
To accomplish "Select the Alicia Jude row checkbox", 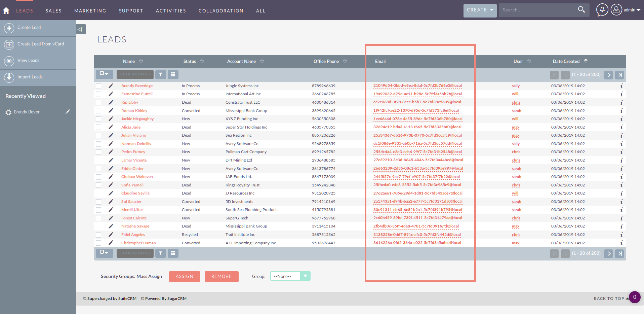I will (x=98, y=127).
